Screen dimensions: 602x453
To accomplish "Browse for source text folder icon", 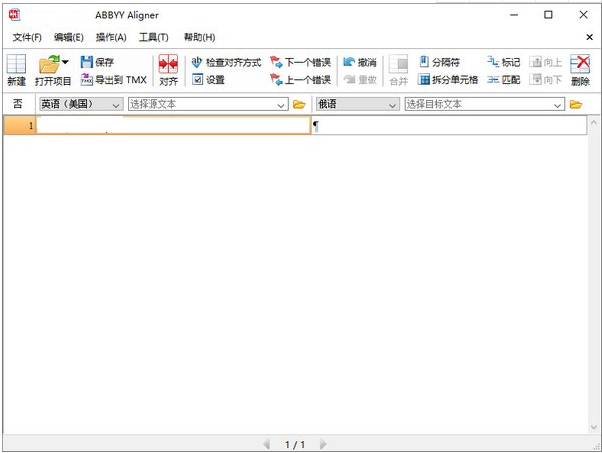I will (x=299, y=104).
